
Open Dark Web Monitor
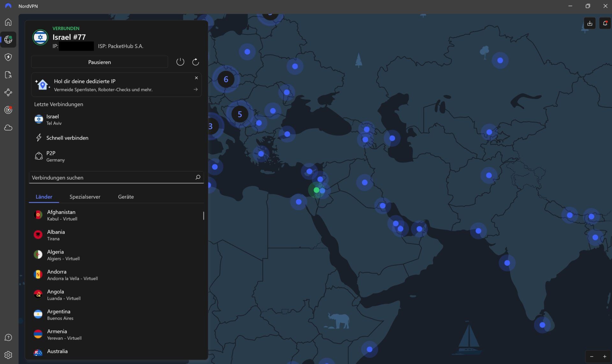coord(8,110)
